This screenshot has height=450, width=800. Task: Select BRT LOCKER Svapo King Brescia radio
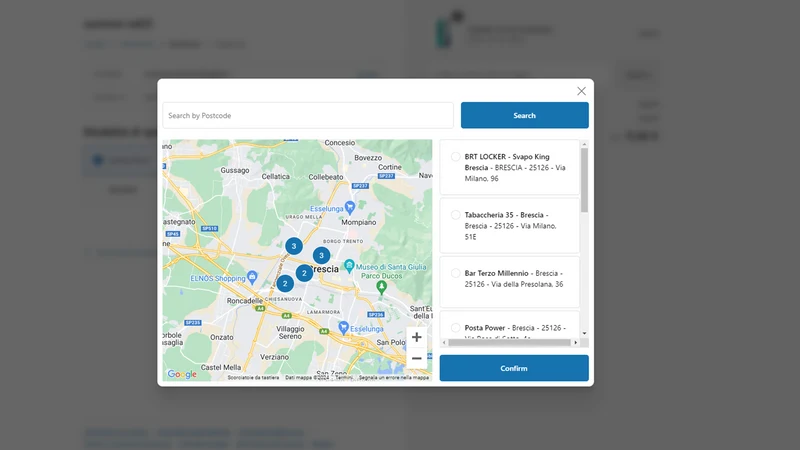tap(456, 157)
